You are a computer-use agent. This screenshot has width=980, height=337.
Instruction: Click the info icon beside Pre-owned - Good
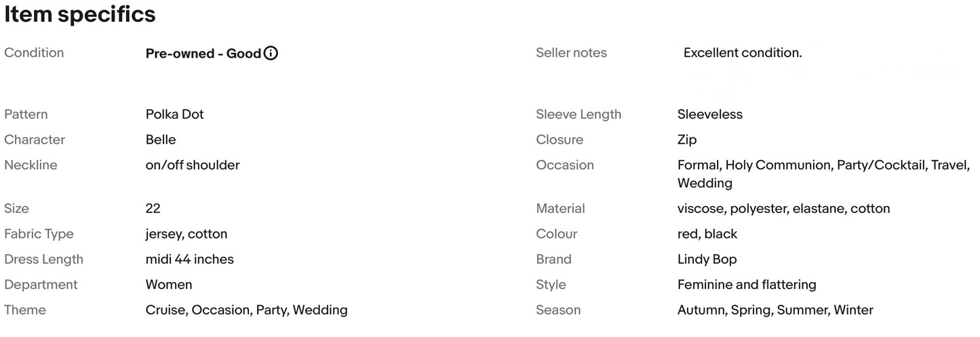pyautogui.click(x=271, y=53)
